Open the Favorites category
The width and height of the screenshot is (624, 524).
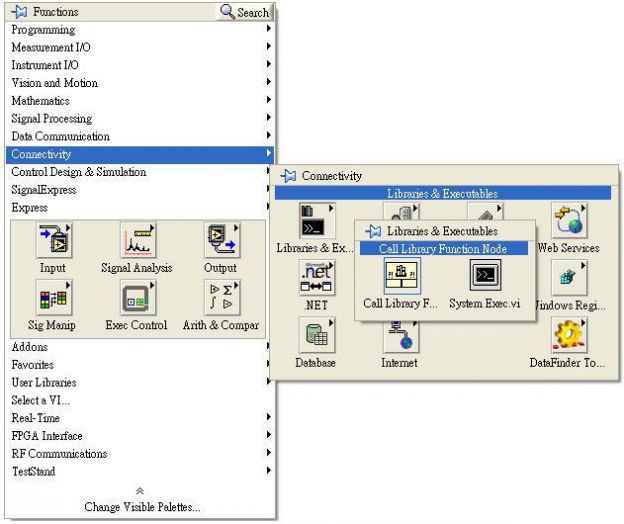140,364
